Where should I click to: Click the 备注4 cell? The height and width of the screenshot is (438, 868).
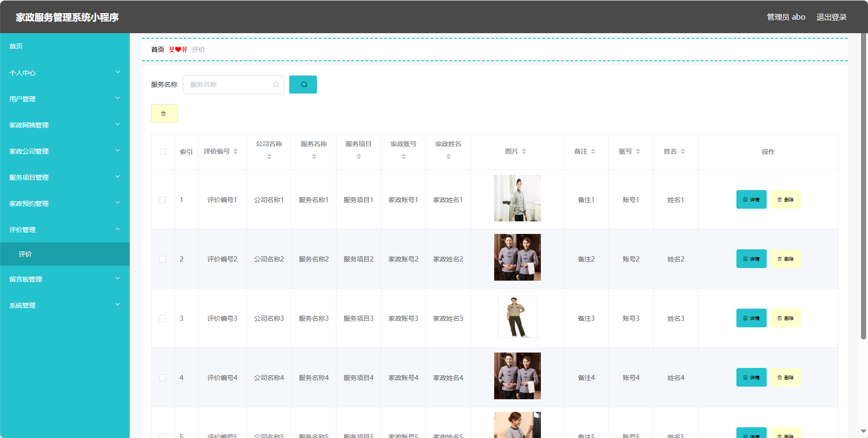tap(586, 378)
